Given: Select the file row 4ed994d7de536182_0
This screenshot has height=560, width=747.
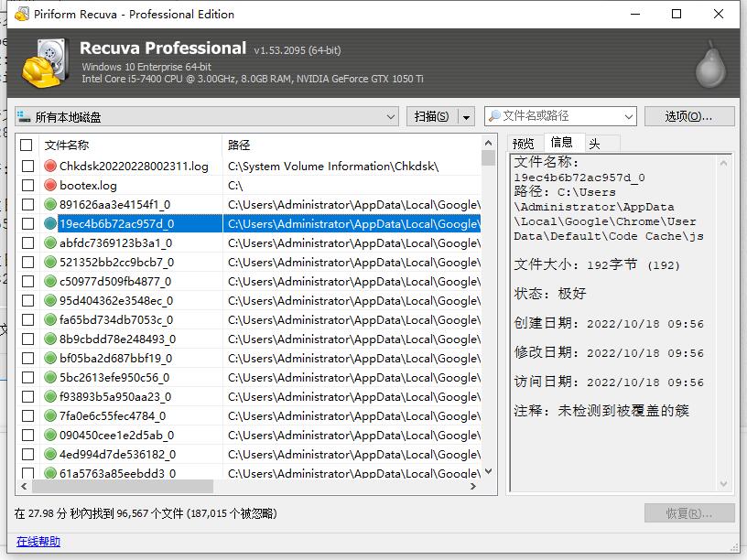Looking at the screenshot, I should 249,454.
